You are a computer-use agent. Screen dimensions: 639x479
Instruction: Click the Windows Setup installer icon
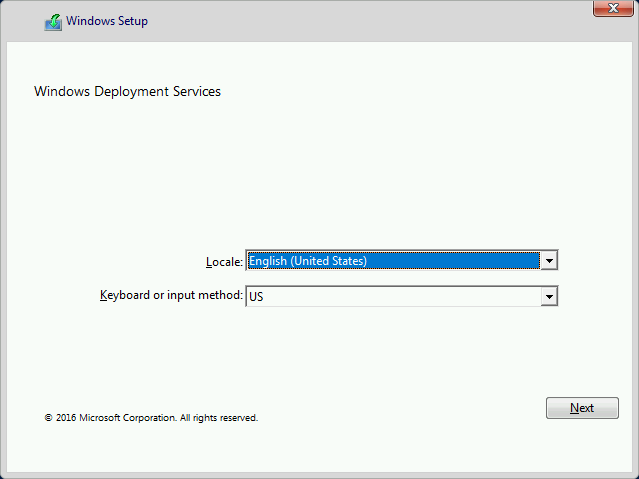click(53, 22)
